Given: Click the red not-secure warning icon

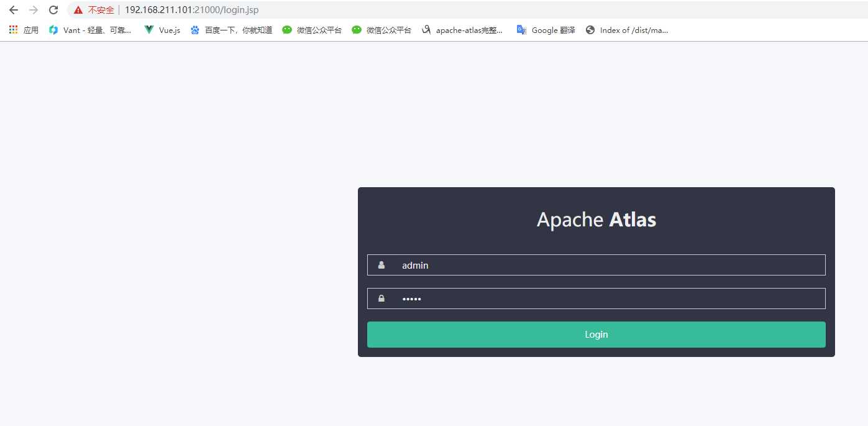Looking at the screenshot, I should tap(78, 10).
